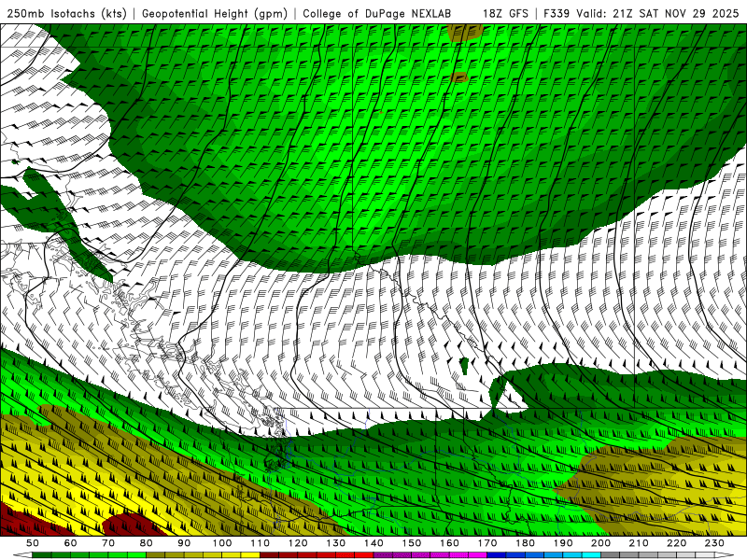Click the 220 label on the color scale
Screen dimensions: 747x560
click(x=676, y=543)
